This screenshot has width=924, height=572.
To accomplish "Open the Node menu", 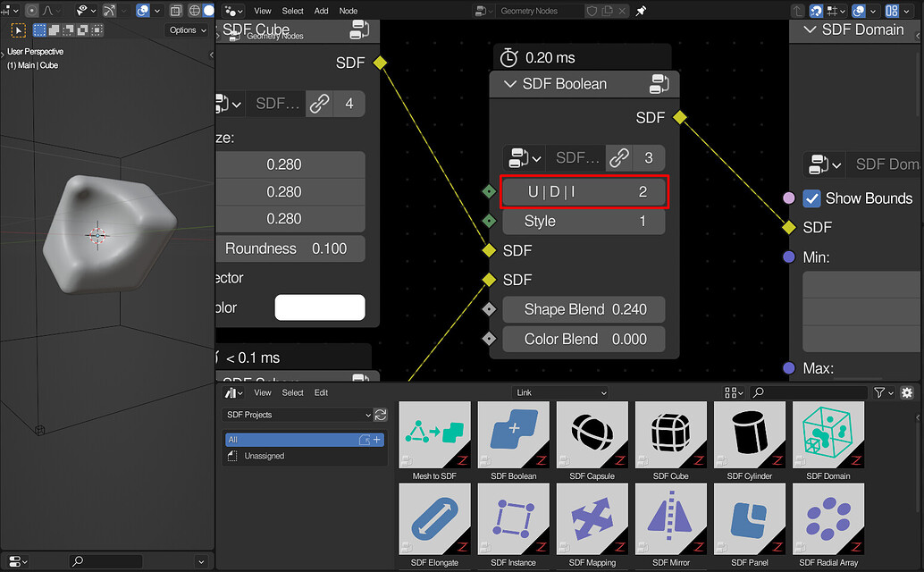I will (349, 11).
